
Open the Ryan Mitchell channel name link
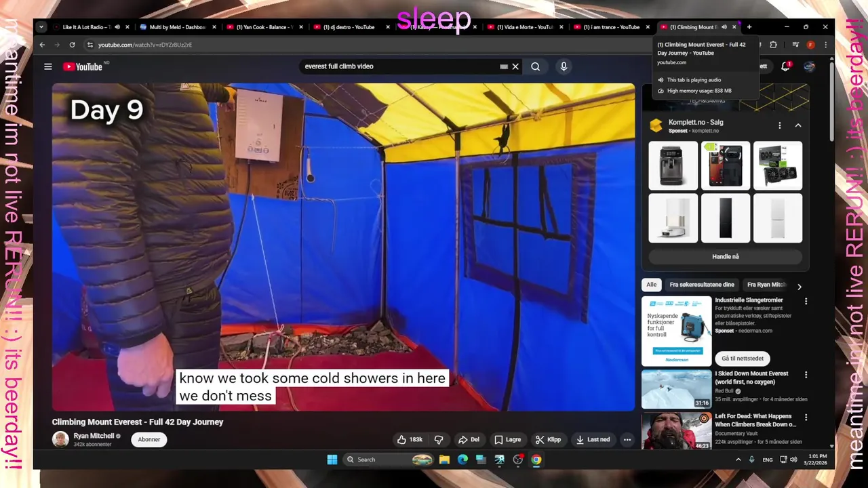(x=94, y=436)
